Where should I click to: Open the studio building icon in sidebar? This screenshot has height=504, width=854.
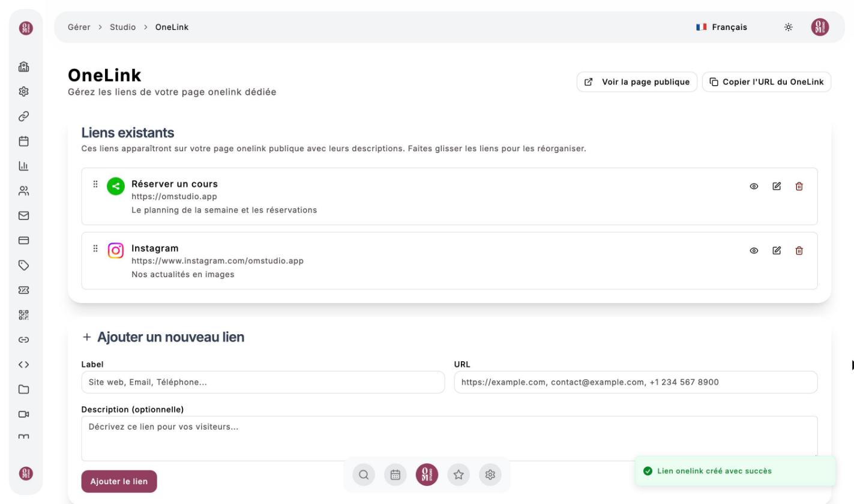[x=24, y=67]
